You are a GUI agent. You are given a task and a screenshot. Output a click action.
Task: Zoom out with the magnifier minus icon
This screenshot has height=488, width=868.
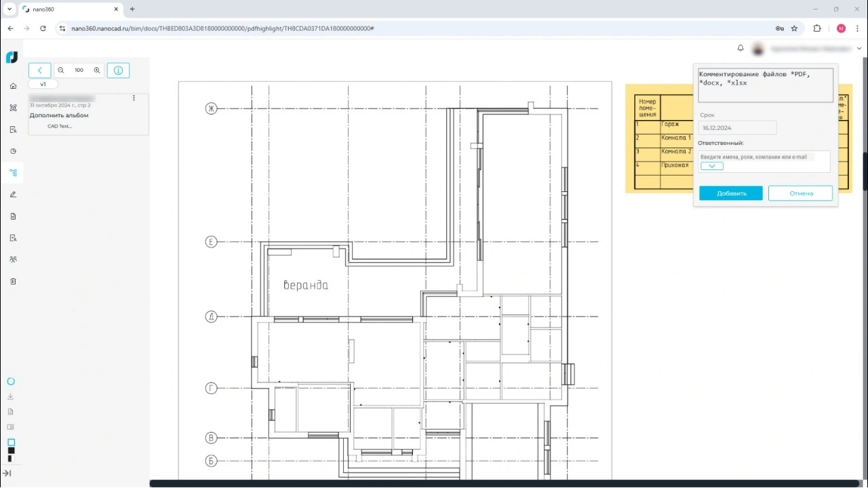(x=61, y=71)
